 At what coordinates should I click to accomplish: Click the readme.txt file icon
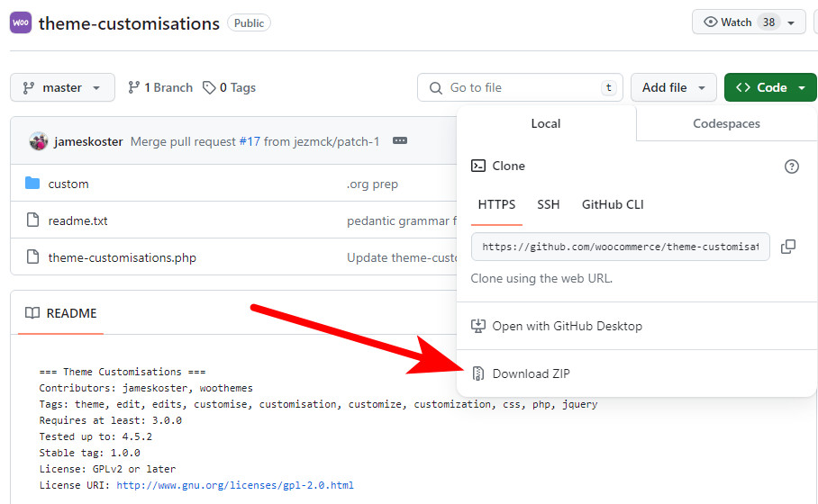pyautogui.click(x=32, y=220)
